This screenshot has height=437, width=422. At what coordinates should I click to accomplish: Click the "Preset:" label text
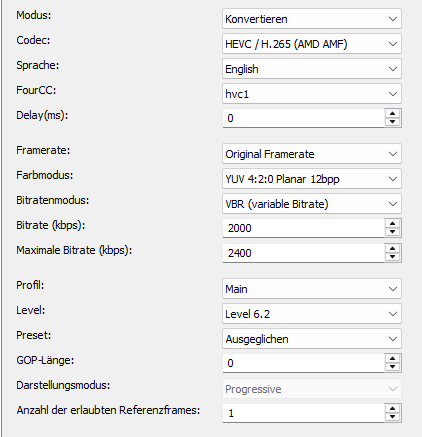coord(34,335)
